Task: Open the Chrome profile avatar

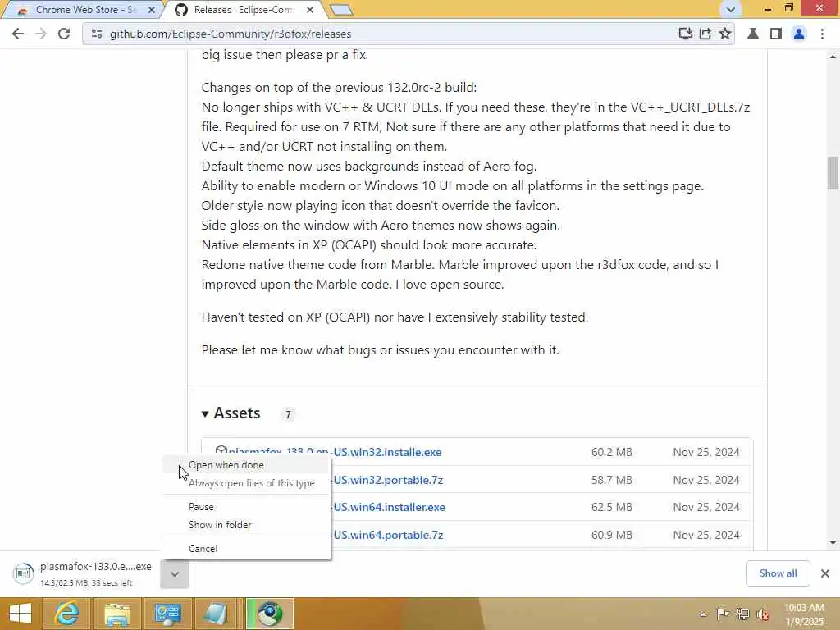Action: pyautogui.click(x=799, y=34)
